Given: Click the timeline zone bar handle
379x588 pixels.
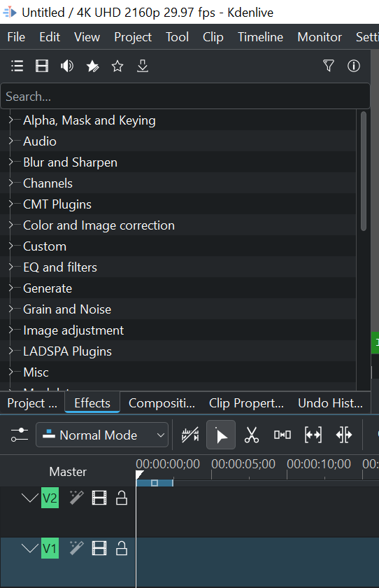Looking at the screenshot, I should [x=155, y=483].
